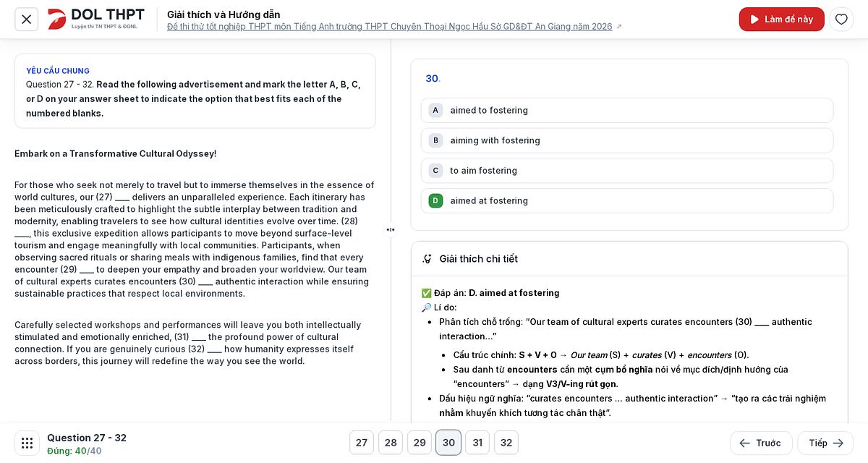Close the explanation view with the X icon
The image size is (868, 463).
[x=27, y=20]
